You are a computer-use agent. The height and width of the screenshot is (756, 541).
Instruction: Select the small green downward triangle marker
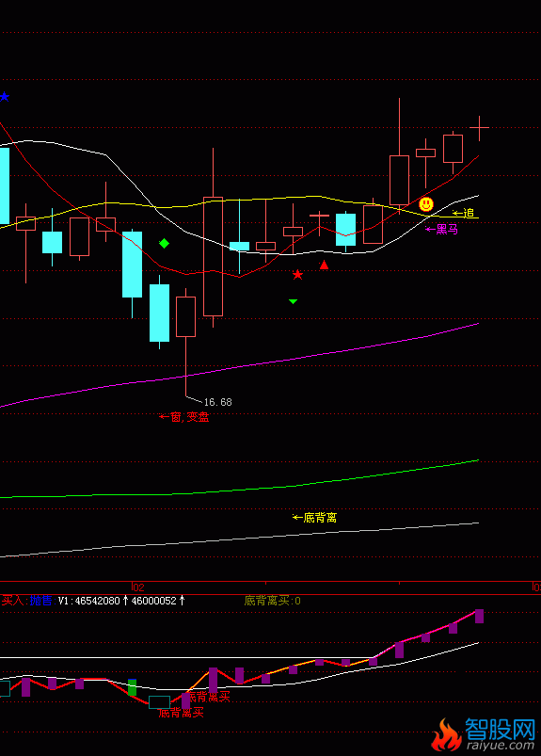click(x=293, y=302)
